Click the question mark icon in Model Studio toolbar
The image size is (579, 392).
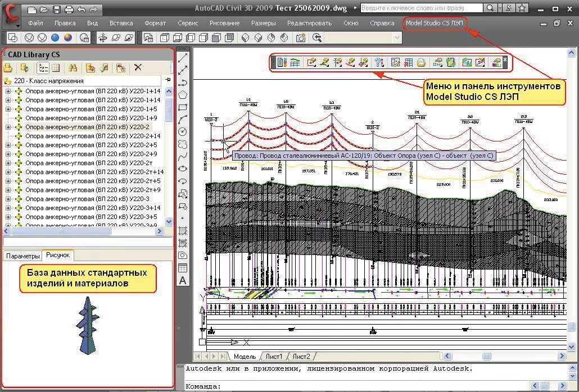point(379,62)
